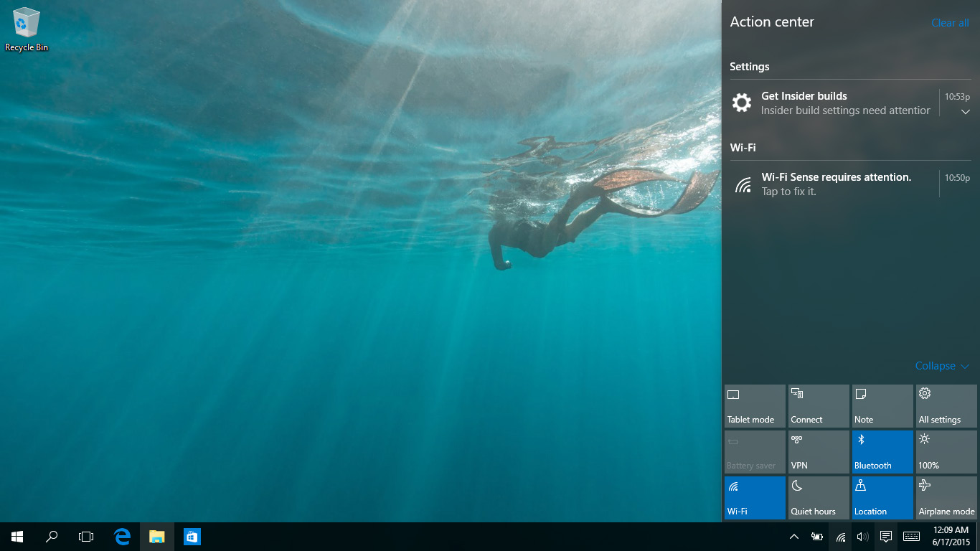
Task: Open the Note quick action tile
Action: point(882,406)
